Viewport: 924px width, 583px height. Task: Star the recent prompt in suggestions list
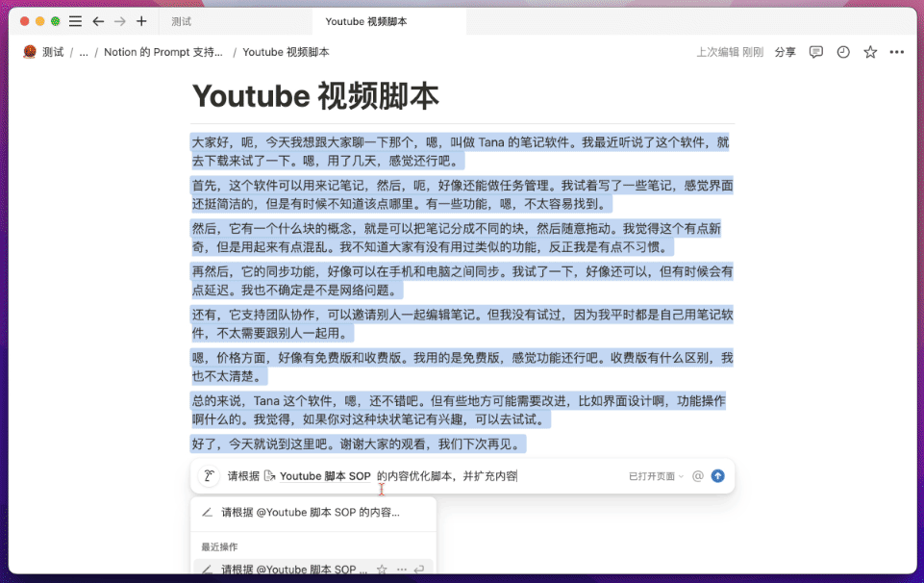click(382, 570)
